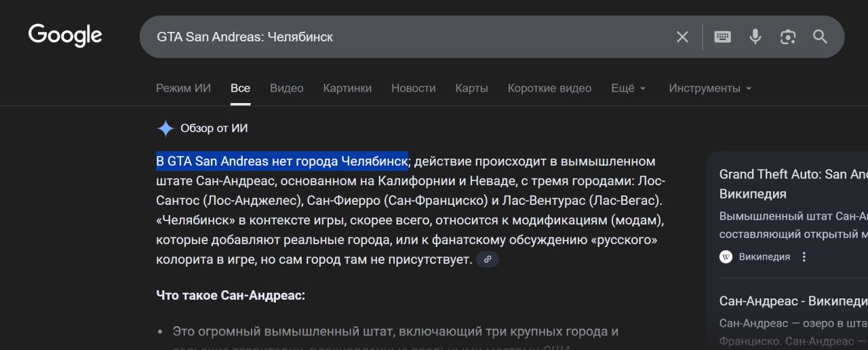Clear the search query with X icon

(x=682, y=37)
